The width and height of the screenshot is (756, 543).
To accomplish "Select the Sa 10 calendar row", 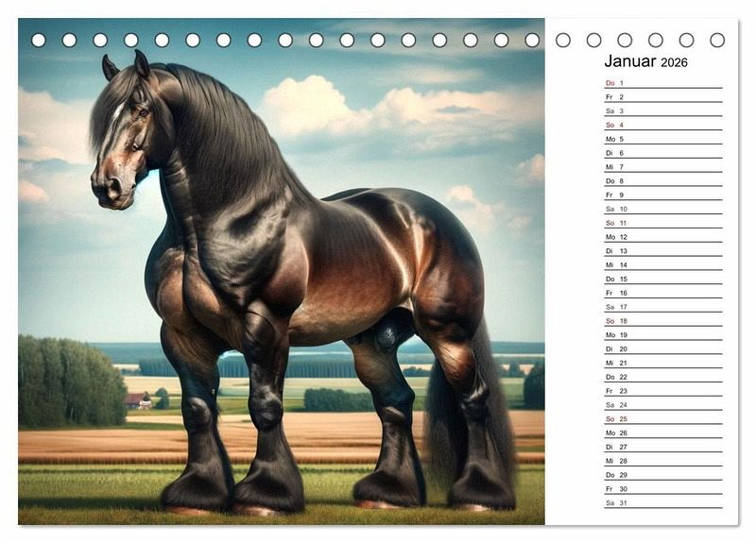I will pos(661,209).
